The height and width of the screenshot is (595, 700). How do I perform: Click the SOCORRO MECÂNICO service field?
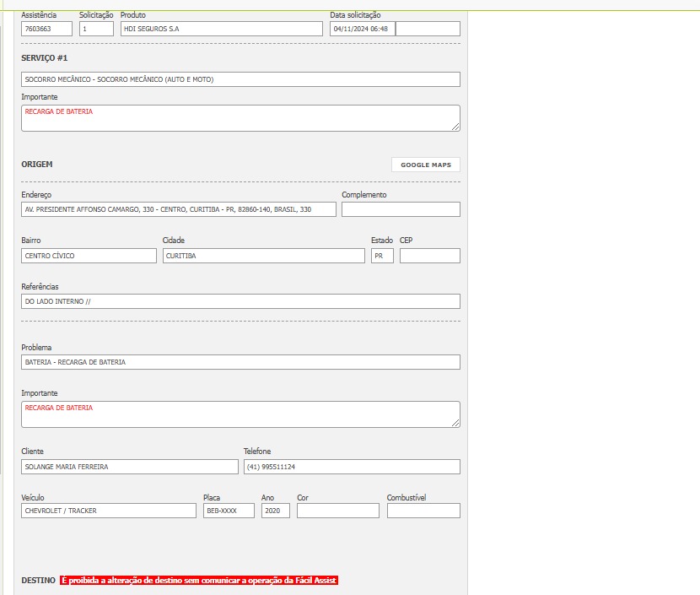click(240, 79)
